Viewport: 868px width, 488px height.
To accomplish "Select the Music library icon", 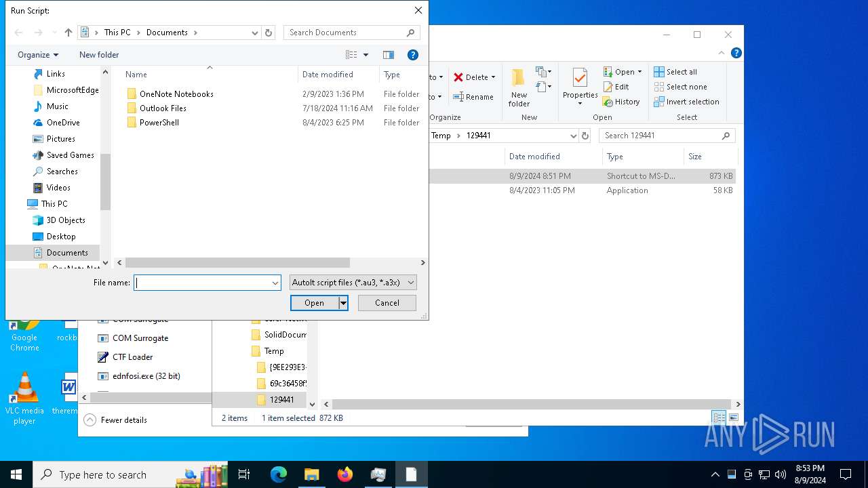I will [38, 106].
